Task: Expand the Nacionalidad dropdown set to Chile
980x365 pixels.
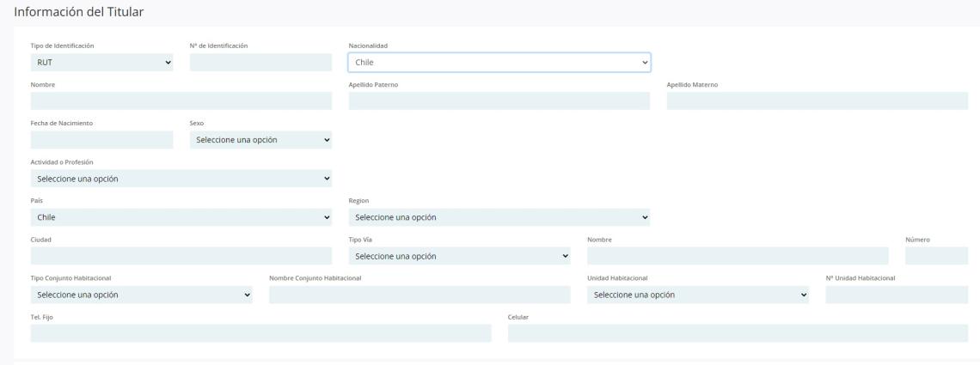Action: pos(499,63)
